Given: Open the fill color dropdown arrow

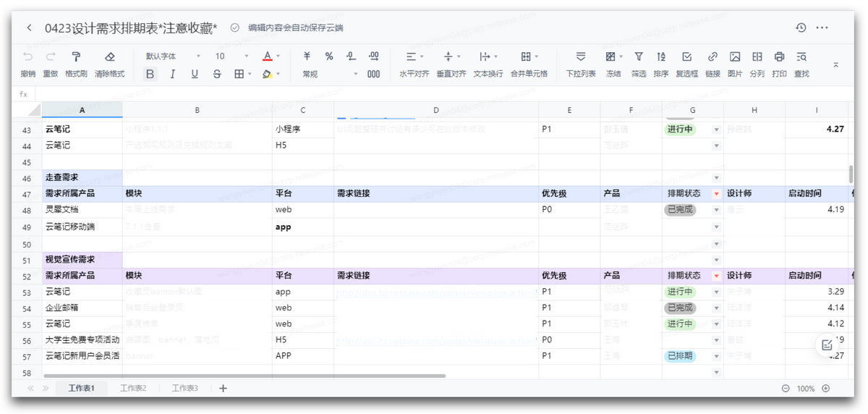Looking at the screenshot, I should pyautogui.click(x=278, y=74).
